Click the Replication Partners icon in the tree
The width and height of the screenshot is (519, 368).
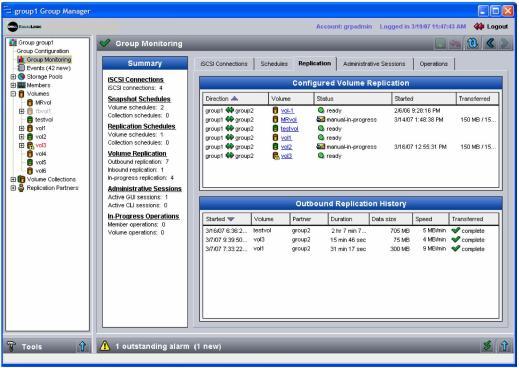pyautogui.click(x=21, y=188)
